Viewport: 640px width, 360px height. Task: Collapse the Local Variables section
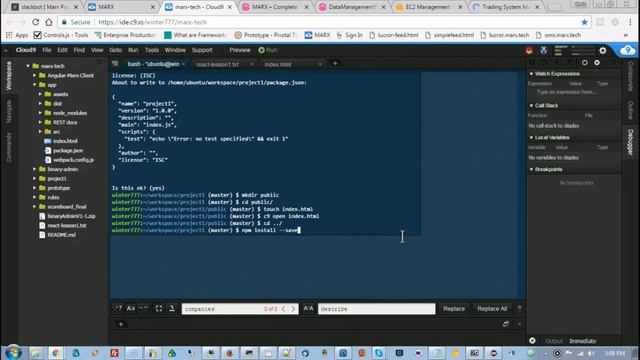(x=531, y=138)
